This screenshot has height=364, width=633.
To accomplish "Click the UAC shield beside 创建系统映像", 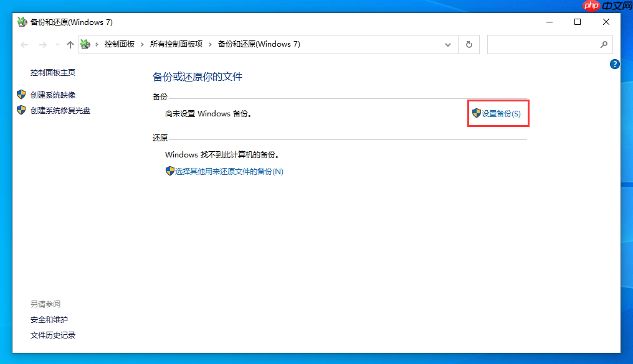I will tap(21, 94).
